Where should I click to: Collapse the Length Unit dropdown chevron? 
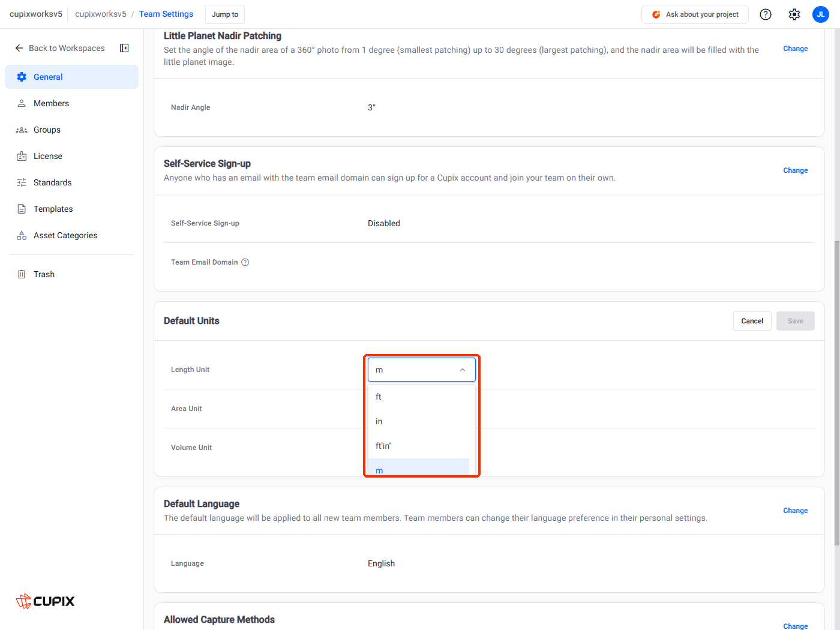(463, 370)
